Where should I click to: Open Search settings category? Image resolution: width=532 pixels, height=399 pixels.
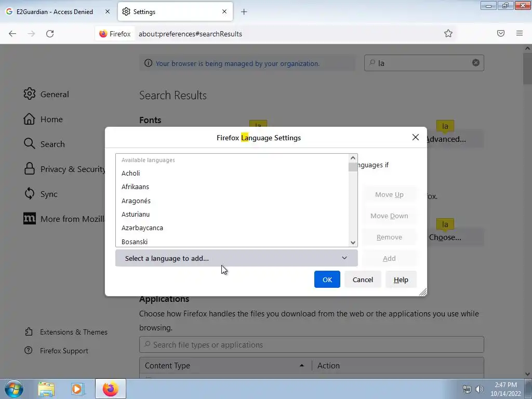(x=44, y=144)
